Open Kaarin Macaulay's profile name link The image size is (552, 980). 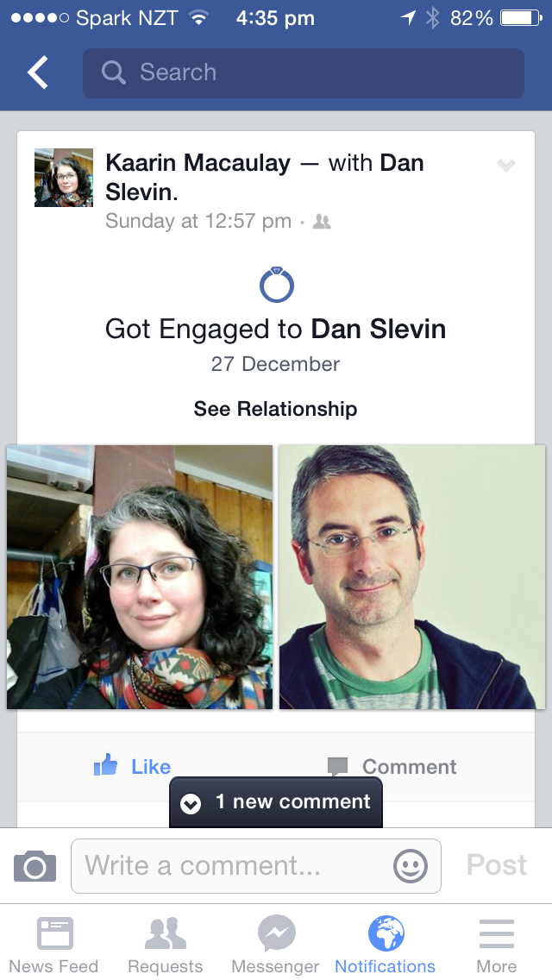point(198,163)
